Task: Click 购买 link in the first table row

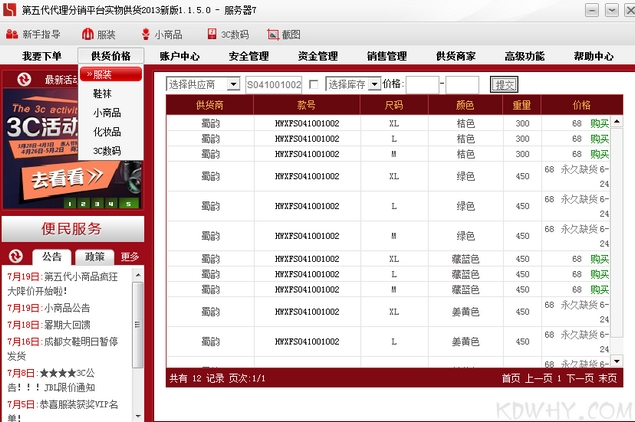Action: tap(599, 124)
